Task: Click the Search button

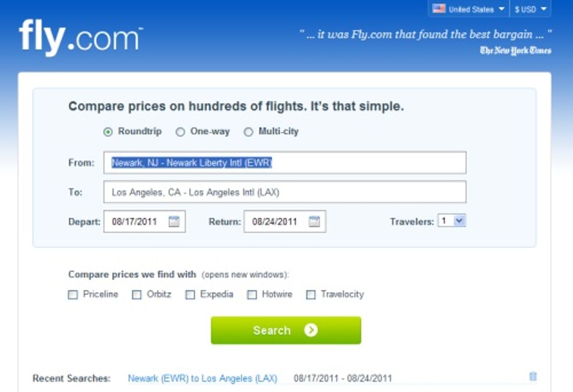Action: (x=285, y=330)
